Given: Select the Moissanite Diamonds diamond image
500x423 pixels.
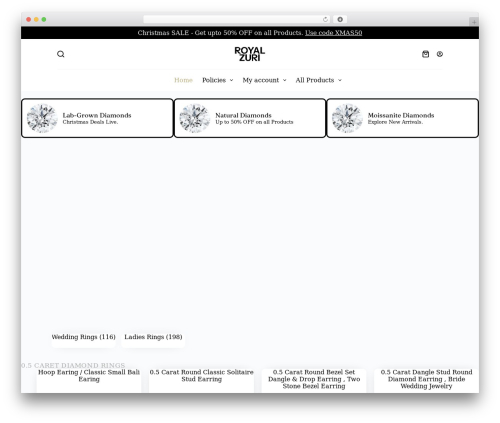Looking at the screenshot, I should click(x=347, y=118).
